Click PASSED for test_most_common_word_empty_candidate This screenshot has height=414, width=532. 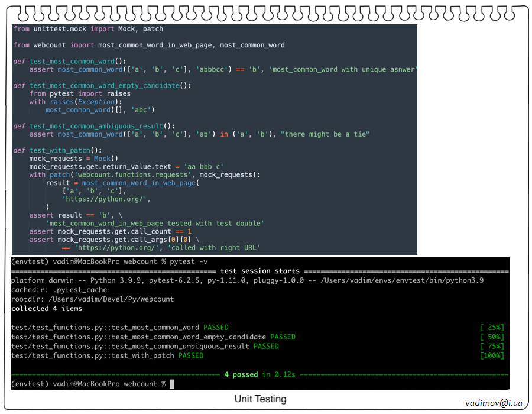coord(283,337)
